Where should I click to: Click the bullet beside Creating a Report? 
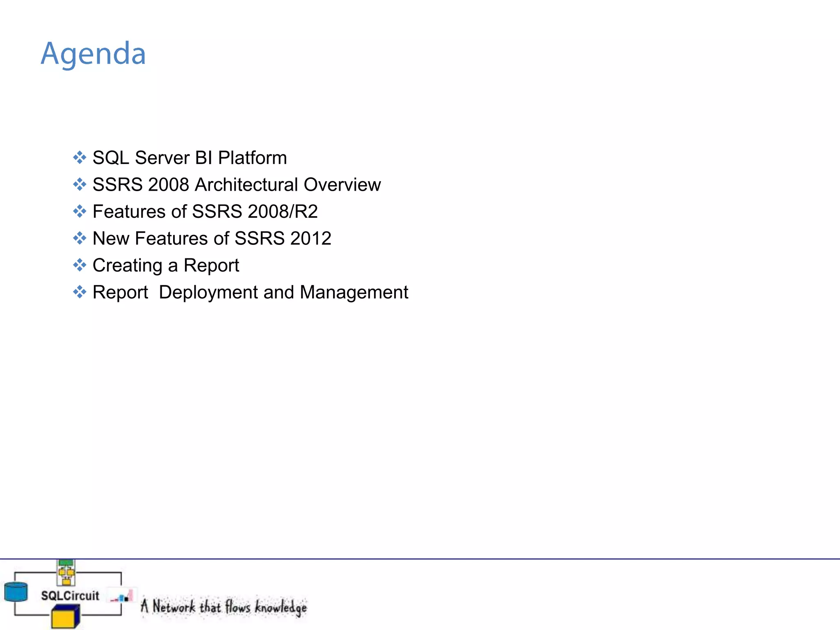click(x=80, y=265)
